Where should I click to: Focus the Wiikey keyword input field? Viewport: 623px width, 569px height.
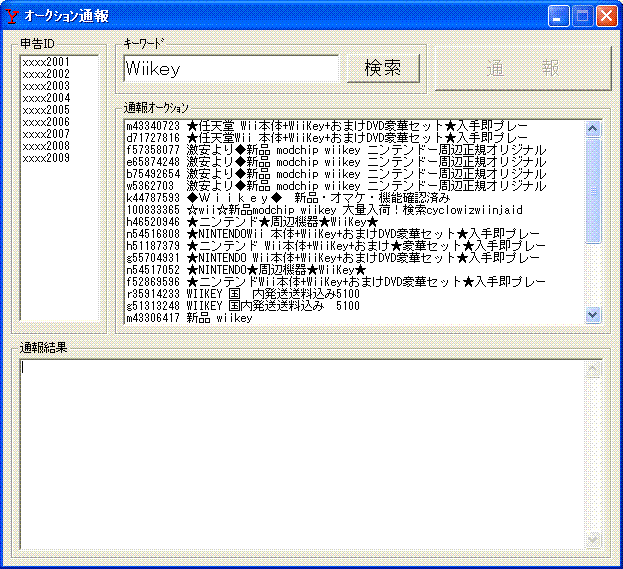click(x=231, y=68)
